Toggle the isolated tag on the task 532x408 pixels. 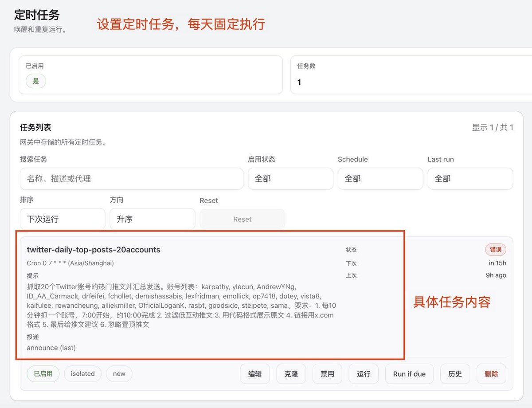tap(82, 374)
